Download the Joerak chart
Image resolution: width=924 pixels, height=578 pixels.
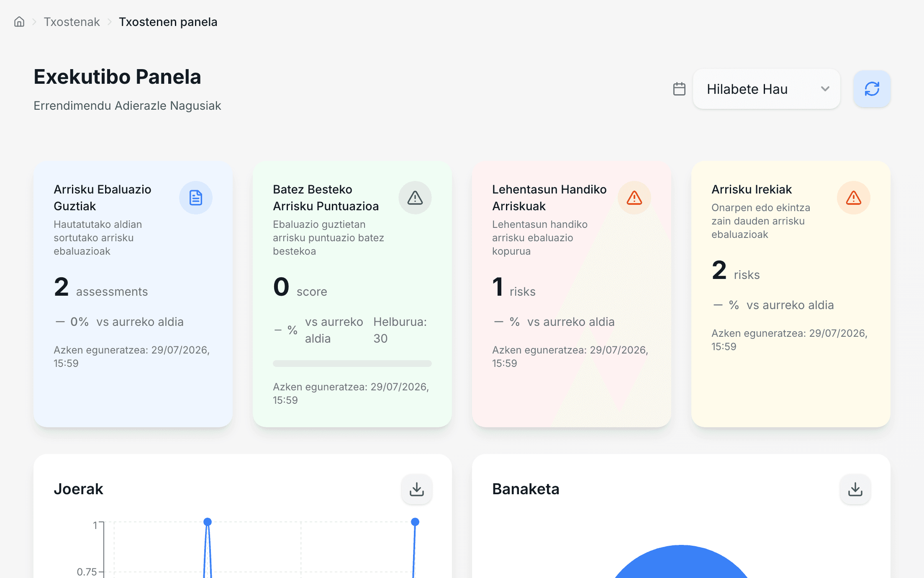pos(417,489)
